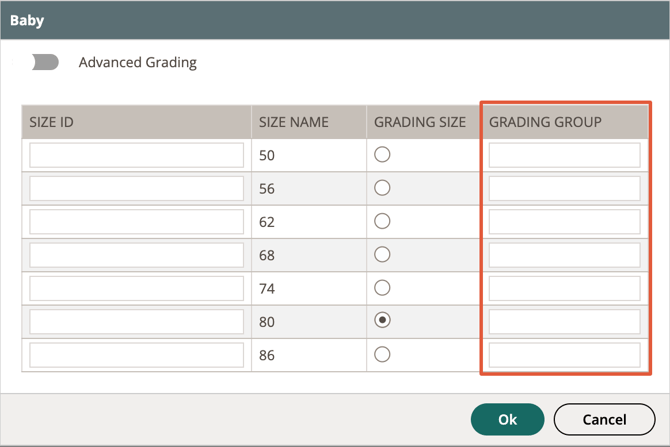This screenshot has height=447, width=670.
Task: Click the SIZE ID column header
Action: [136, 122]
